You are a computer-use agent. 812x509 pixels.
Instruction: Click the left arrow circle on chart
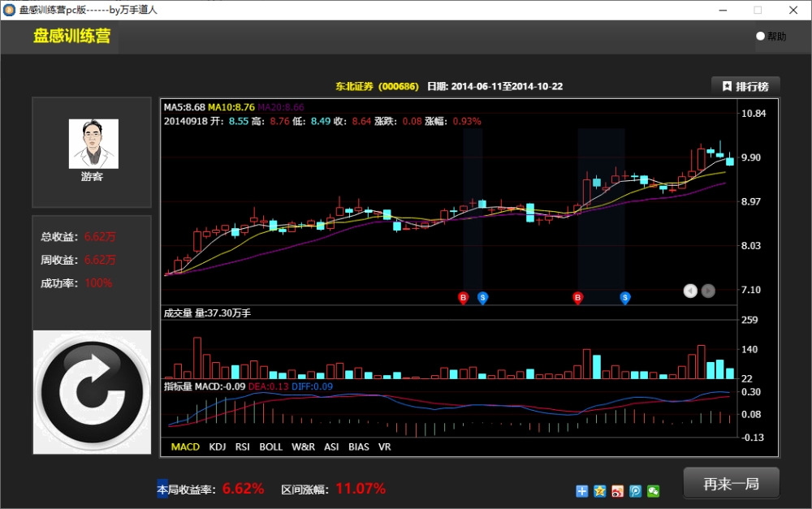click(690, 291)
